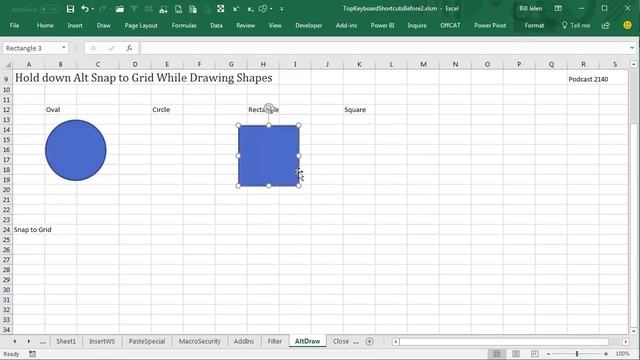The width and height of the screenshot is (640, 360).
Task: Open the Insert ribbon tab
Action: coord(75,25)
